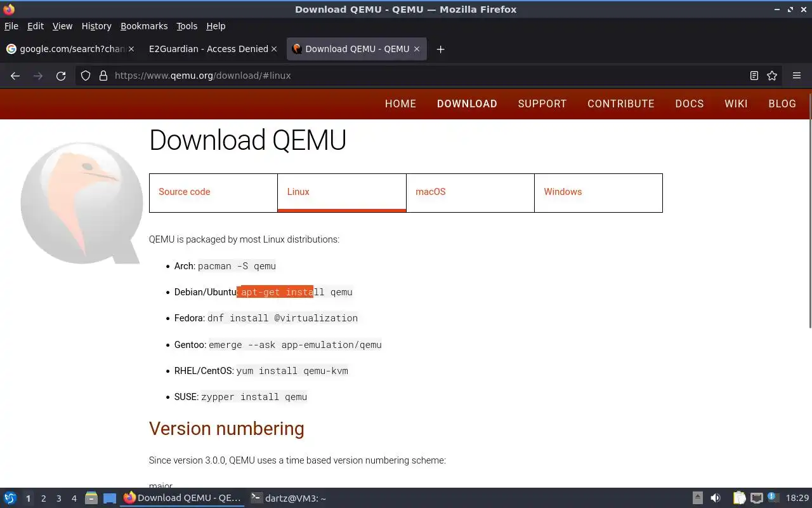This screenshot has width=812, height=508.
Task: Close the Download QEMU tab
Action: coord(416,49)
